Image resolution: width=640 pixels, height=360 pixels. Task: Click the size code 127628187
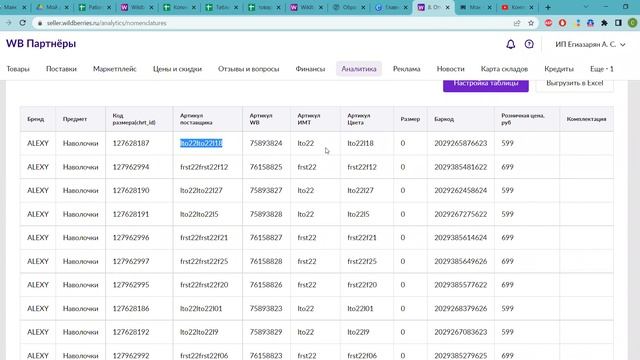tap(131, 143)
